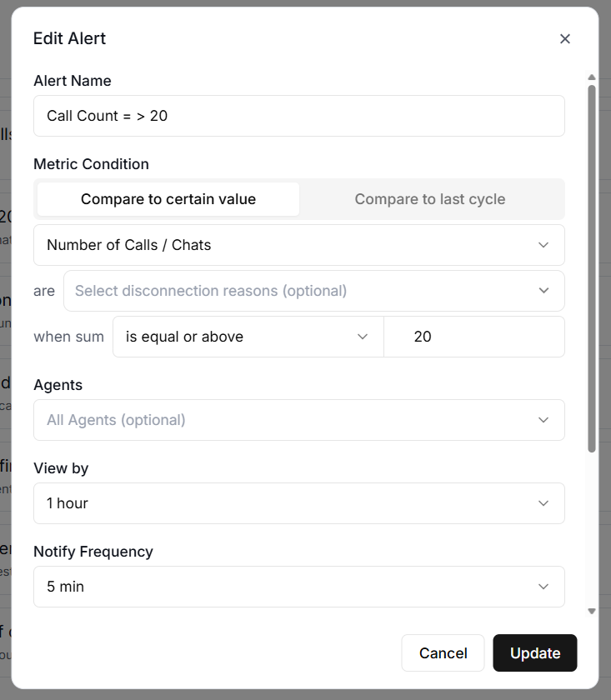Screen dimensions: 611x700
Task: Click the chevron in the disconnection reasons field
Action: click(543, 291)
